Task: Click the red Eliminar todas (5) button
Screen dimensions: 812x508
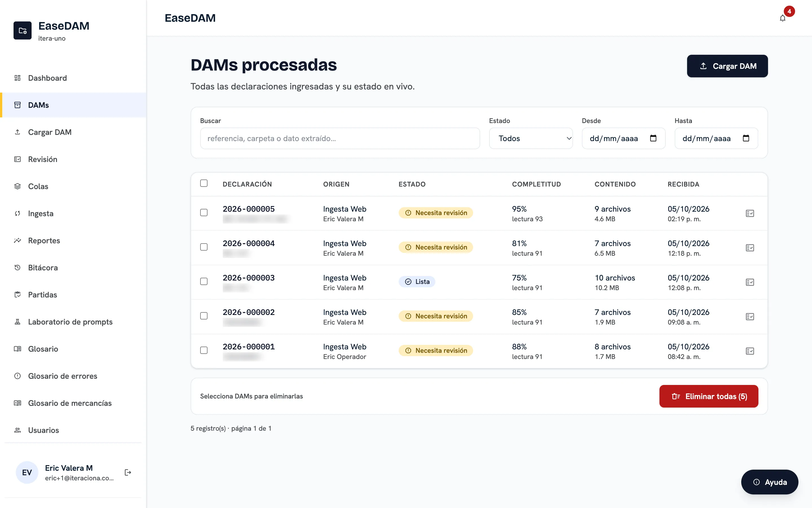Action: point(709,397)
